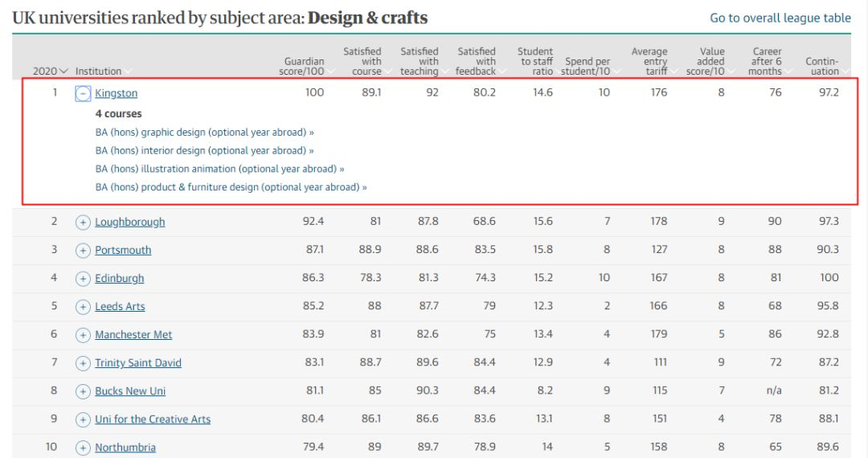Select the page heading Design & crafts
The height and width of the screenshot is (458, 868).
coord(367,18)
